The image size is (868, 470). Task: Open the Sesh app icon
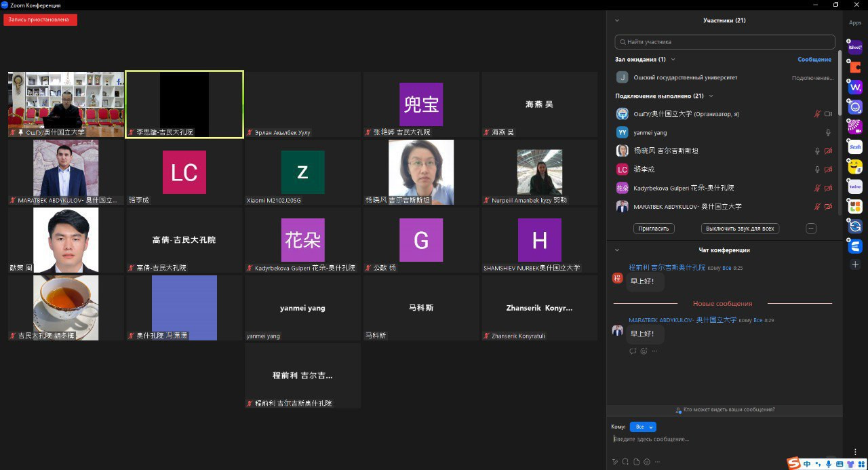tap(855, 146)
